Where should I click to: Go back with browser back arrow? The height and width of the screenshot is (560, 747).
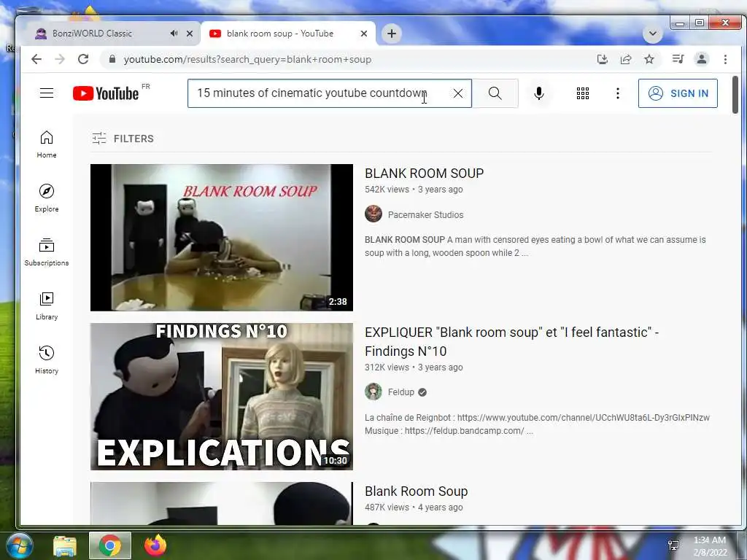(36, 59)
